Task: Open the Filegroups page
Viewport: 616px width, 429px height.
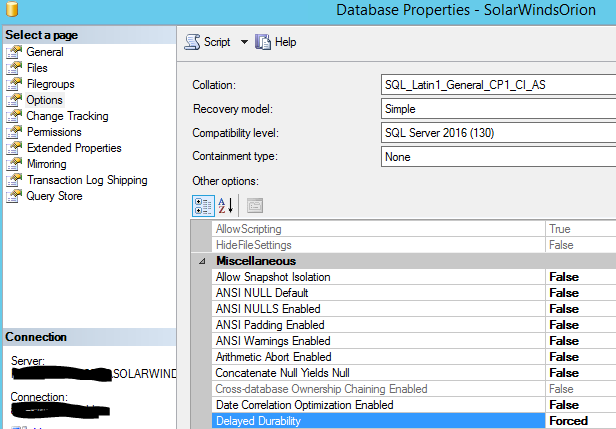Action: [50, 84]
